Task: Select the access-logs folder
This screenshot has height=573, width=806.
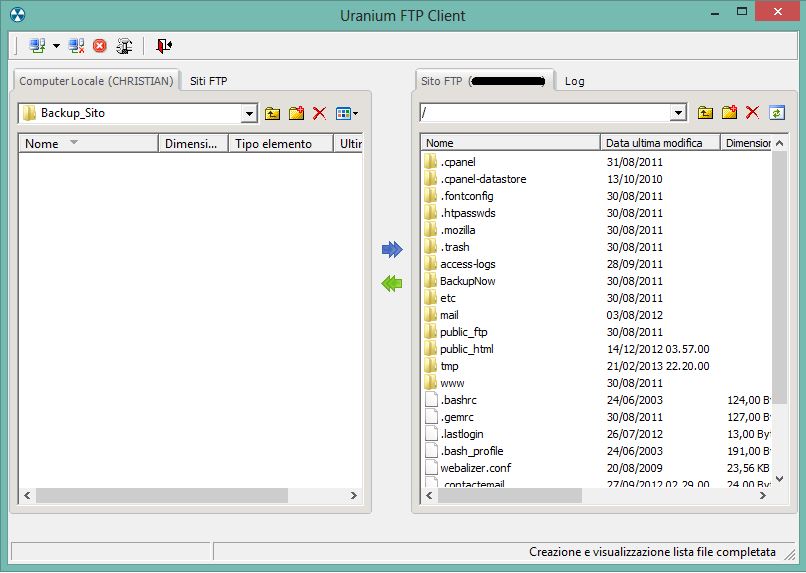Action: click(468, 264)
